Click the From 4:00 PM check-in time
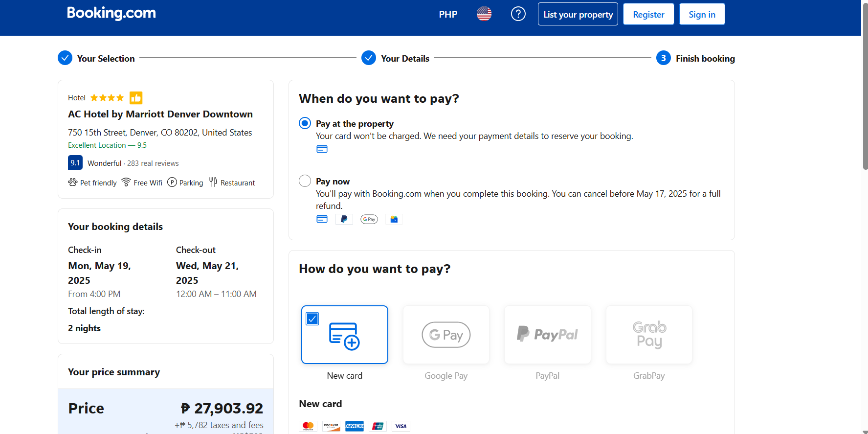 (94, 294)
